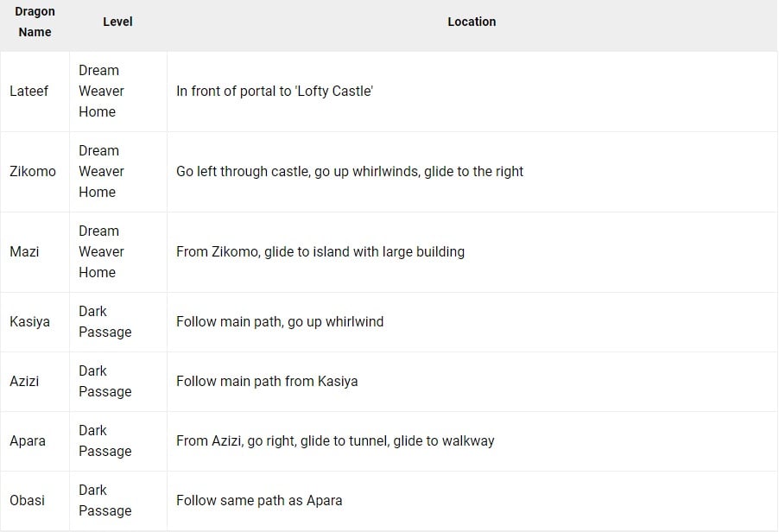
Task: Click the Mazi dragon name cell
Action: (24, 251)
